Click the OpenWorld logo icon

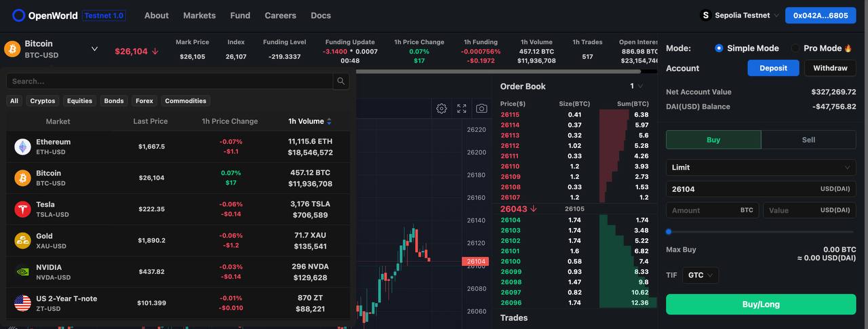18,15
